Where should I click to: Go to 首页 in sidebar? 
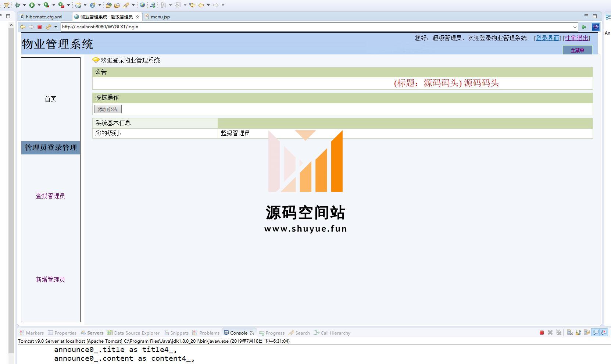point(50,99)
